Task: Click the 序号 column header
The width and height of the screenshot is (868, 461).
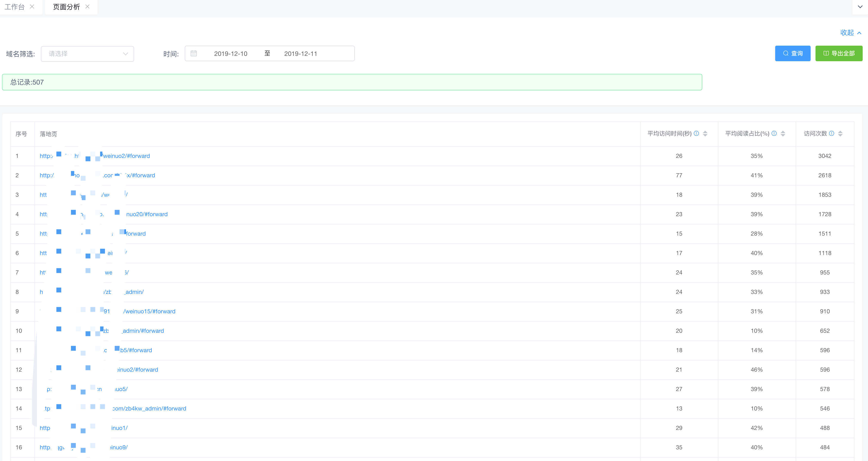Action: [x=21, y=134]
